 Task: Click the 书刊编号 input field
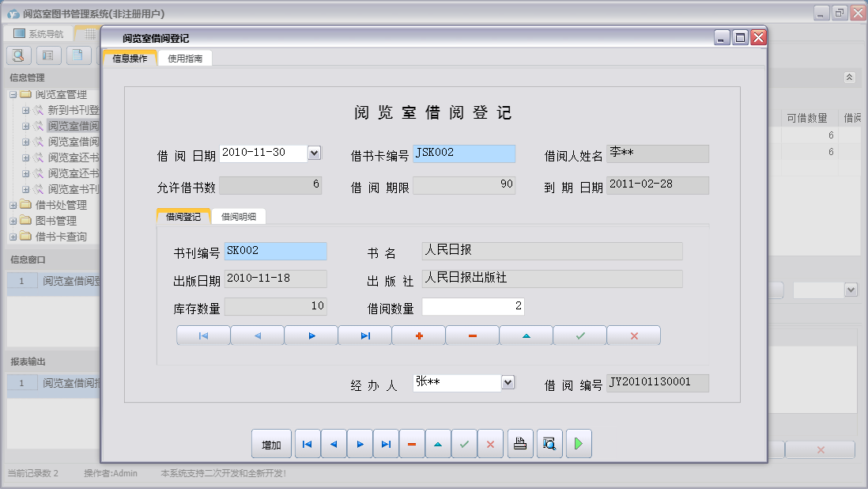(275, 251)
